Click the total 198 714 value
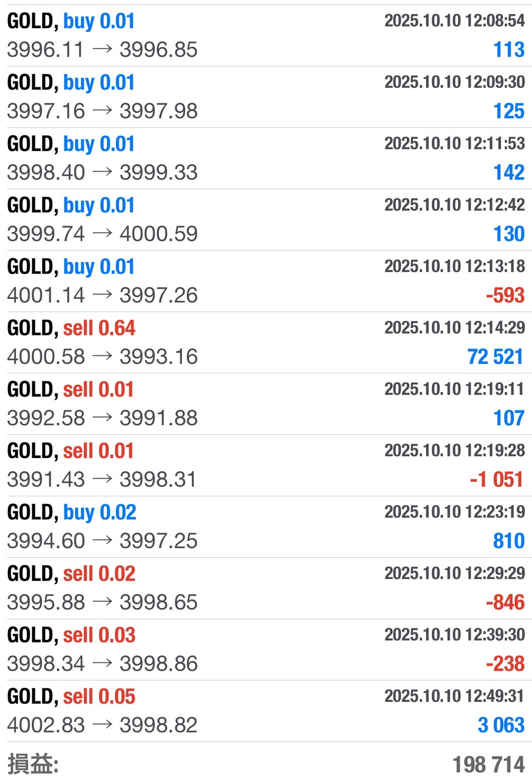Screen dimensions: 532x781 coord(488,764)
